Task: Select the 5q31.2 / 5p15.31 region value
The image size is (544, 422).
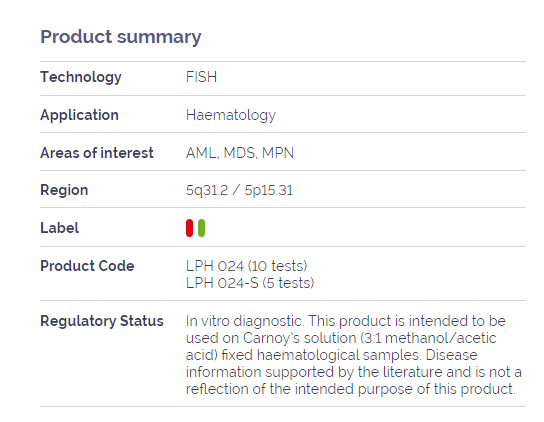Action: (x=239, y=190)
